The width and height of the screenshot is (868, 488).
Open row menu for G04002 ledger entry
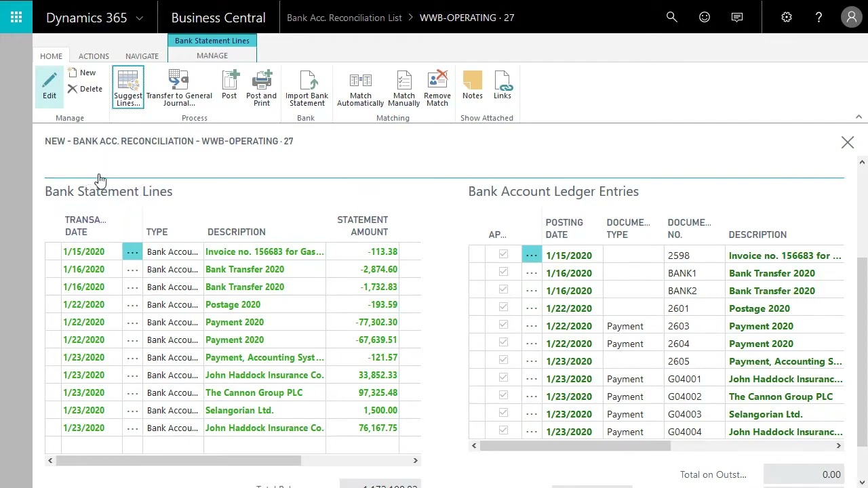pos(532,396)
